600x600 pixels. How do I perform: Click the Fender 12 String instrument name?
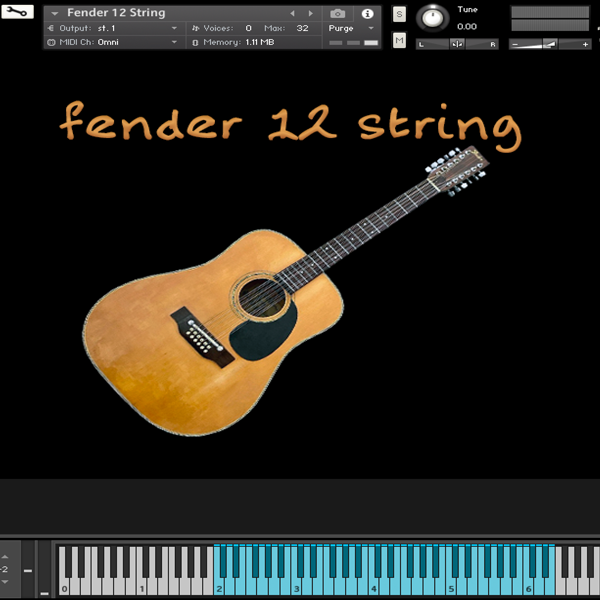click(116, 13)
